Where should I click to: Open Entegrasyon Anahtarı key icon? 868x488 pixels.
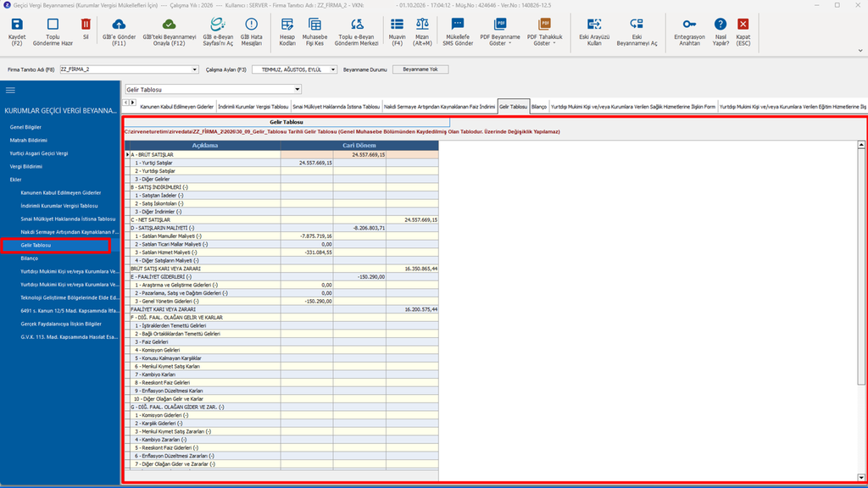click(689, 25)
